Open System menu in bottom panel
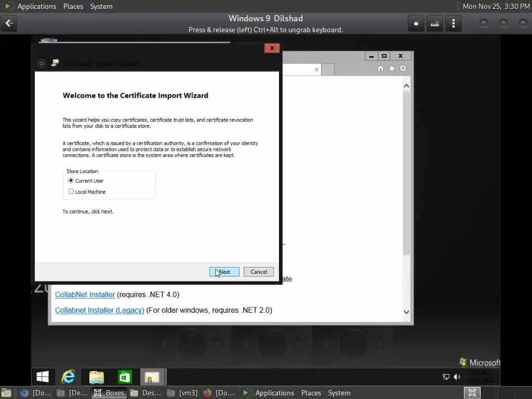The height and width of the screenshot is (399, 532). pos(339,393)
